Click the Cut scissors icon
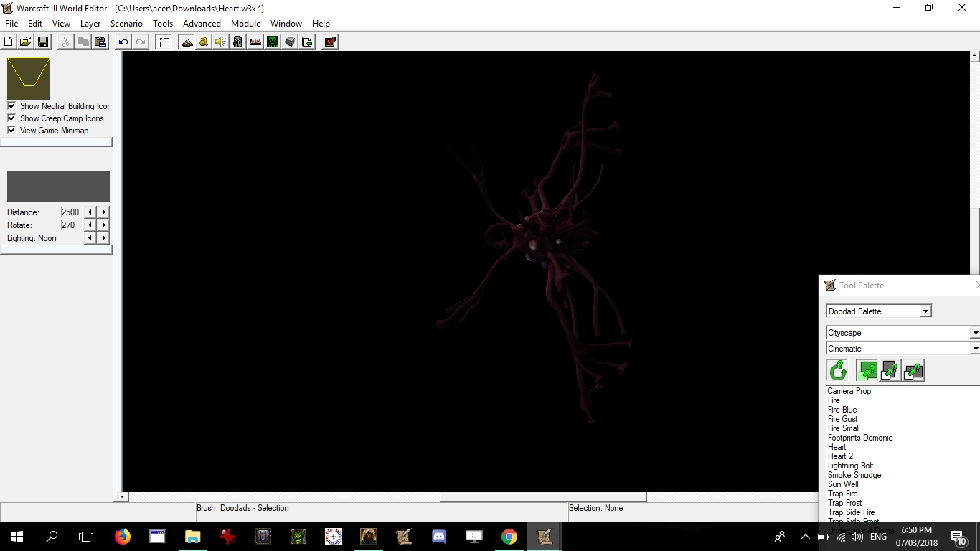 [x=65, y=42]
